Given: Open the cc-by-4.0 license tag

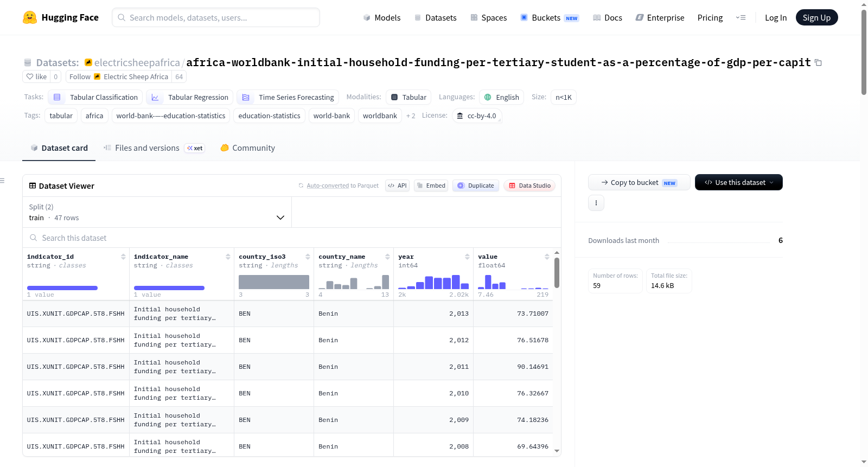Looking at the screenshot, I should 477,116.
